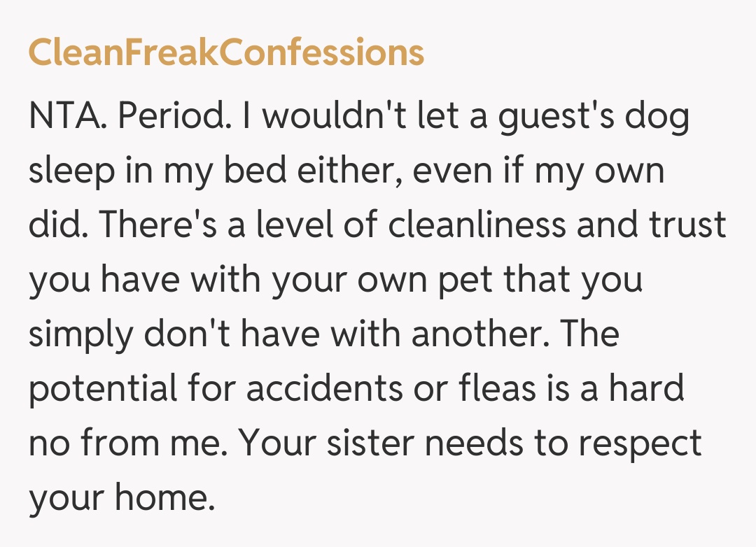Click the word "simply" in the comment
The image size is (756, 547).
79,334
